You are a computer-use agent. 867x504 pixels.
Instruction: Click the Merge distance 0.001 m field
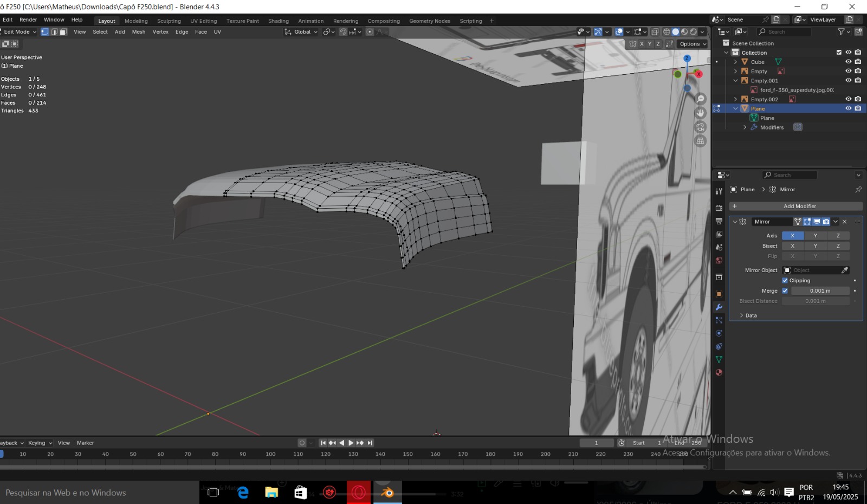(820, 291)
